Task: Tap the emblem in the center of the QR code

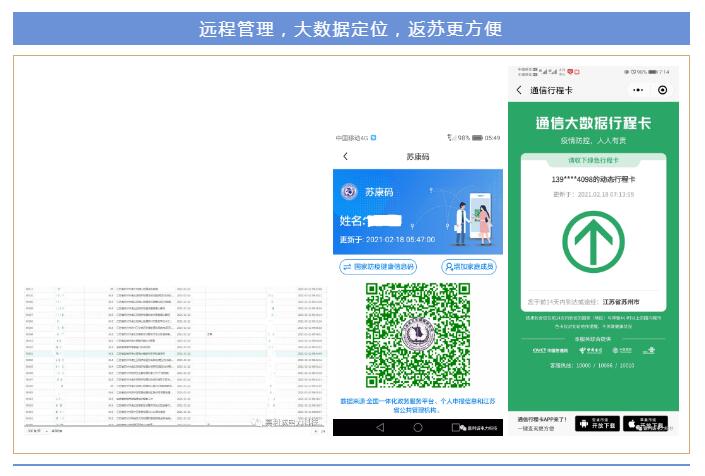Action: pyautogui.click(x=418, y=335)
